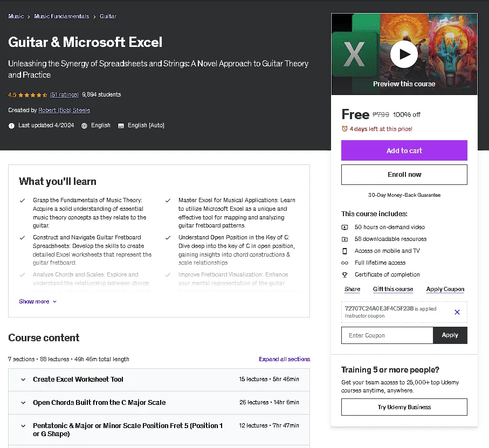Click the original ₱799 price

tap(381, 115)
